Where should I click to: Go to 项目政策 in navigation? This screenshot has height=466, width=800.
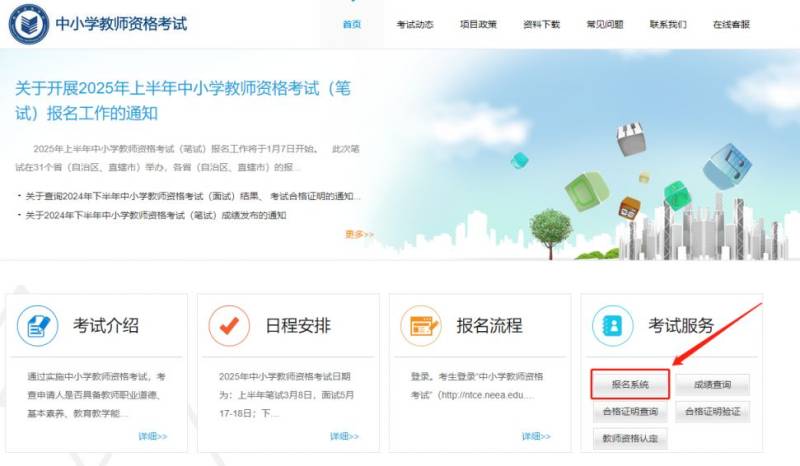click(478, 24)
